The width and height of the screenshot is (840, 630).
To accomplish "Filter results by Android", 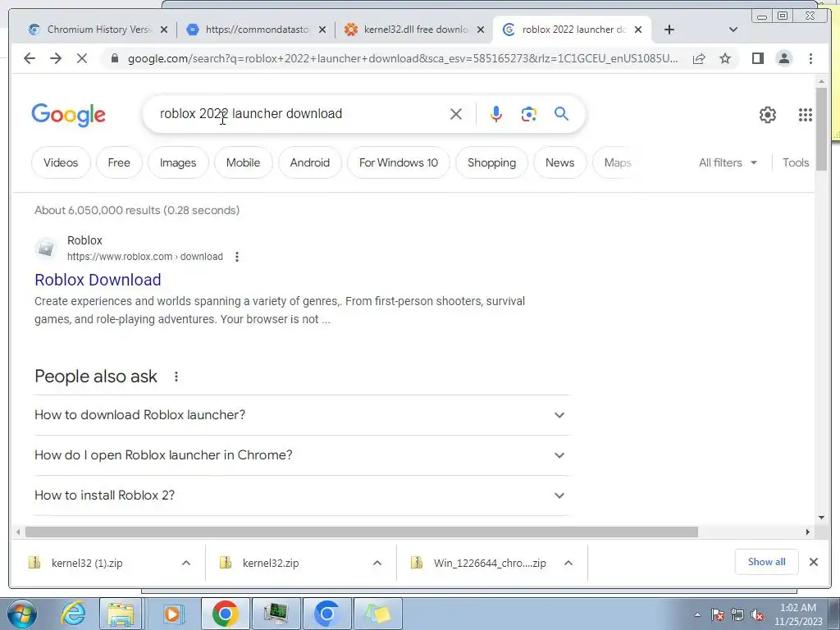I will [x=309, y=162].
